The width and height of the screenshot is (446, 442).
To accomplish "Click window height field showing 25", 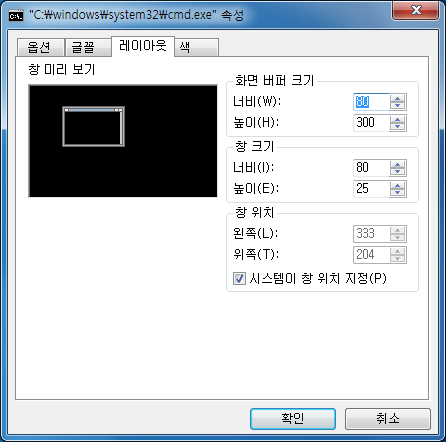I will point(371,189).
